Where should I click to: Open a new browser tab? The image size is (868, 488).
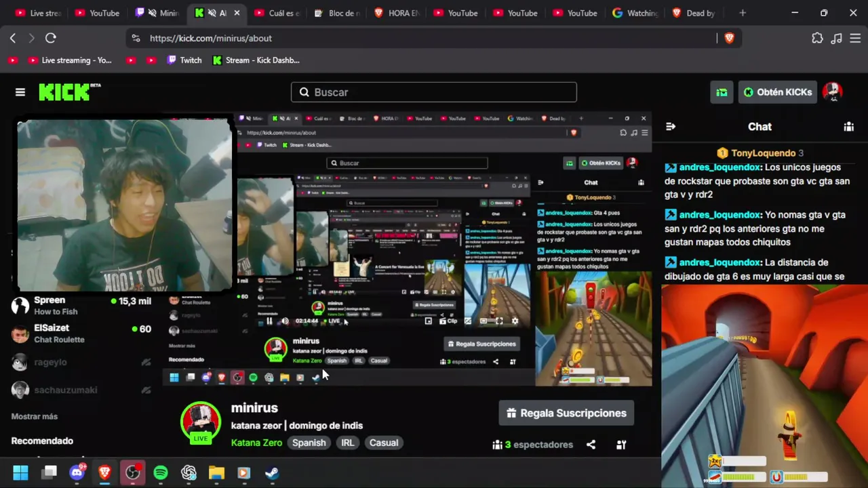(x=743, y=13)
